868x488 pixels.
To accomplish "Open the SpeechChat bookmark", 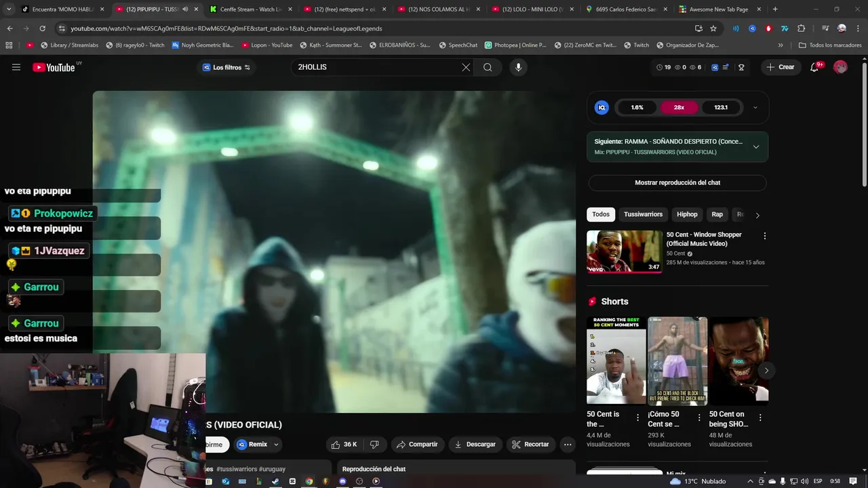I will pos(458,45).
